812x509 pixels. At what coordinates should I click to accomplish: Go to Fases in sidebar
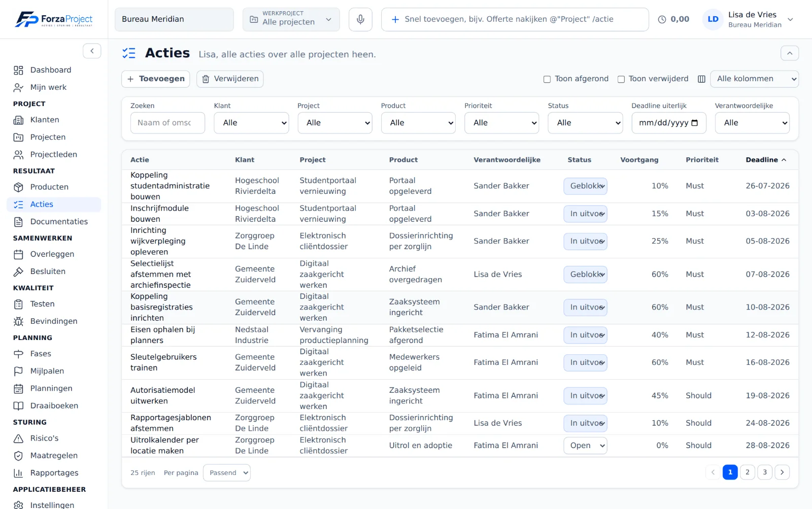(53, 353)
